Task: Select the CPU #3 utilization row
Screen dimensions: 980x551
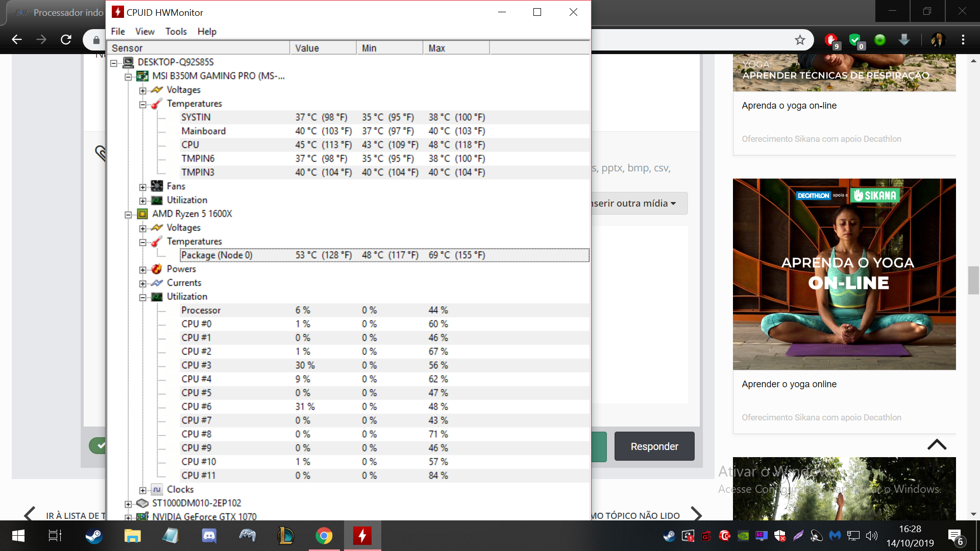Action: click(x=385, y=365)
